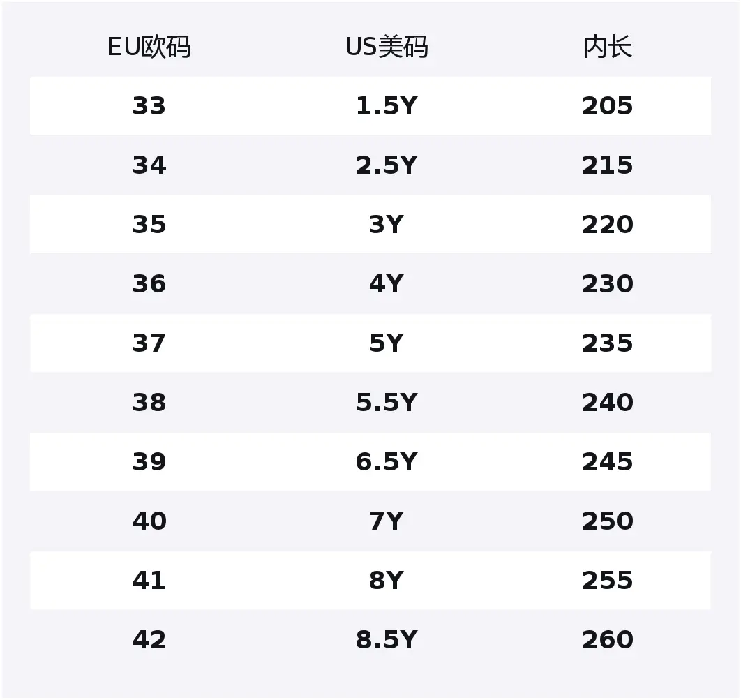Select EU size 39 cell

click(149, 462)
